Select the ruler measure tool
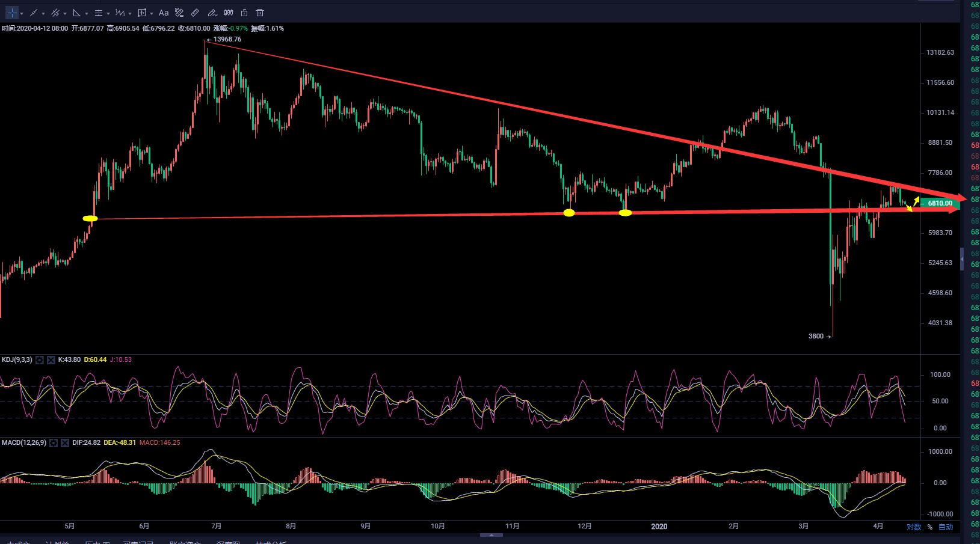 tap(195, 13)
